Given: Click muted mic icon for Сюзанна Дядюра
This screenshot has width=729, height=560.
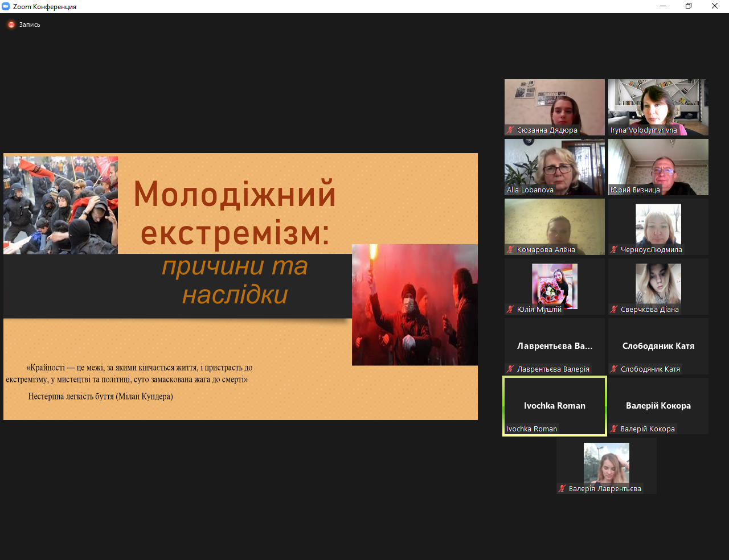Looking at the screenshot, I should (511, 130).
